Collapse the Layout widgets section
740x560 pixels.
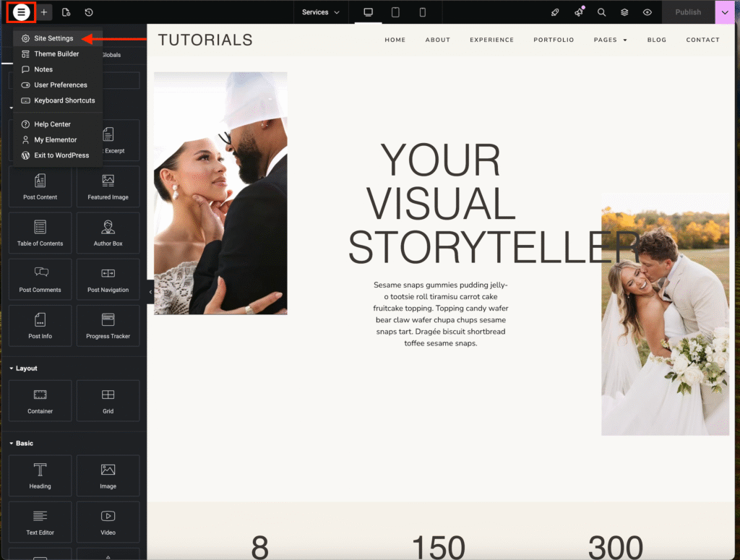point(12,369)
